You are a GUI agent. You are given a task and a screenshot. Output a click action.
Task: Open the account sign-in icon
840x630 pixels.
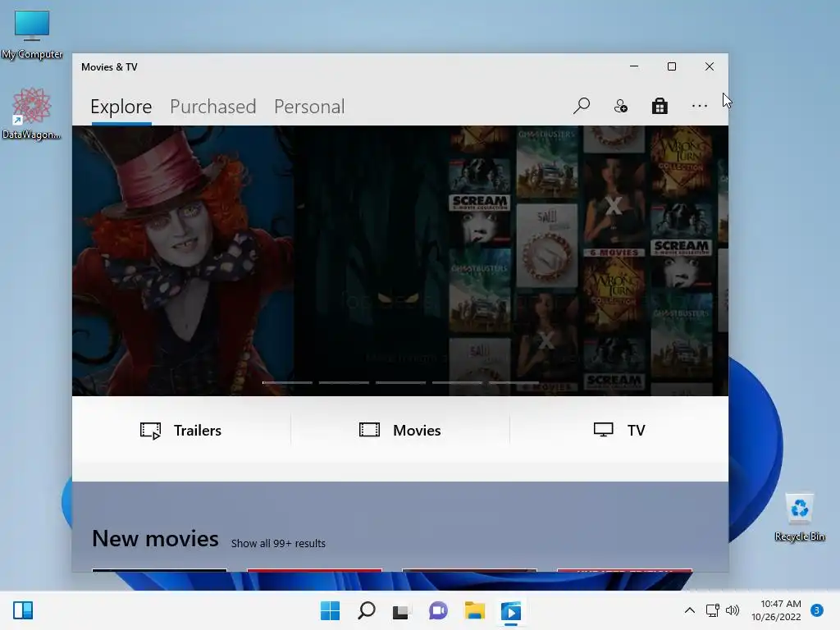[620, 106]
